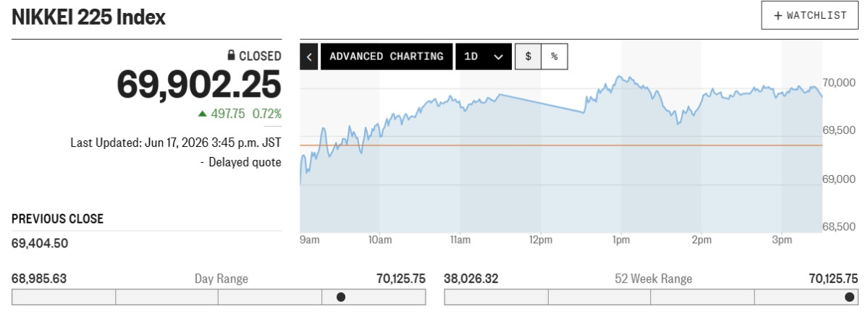Switch chart to dollar value mode
This screenshot has height=319, width=868.
[x=528, y=56]
